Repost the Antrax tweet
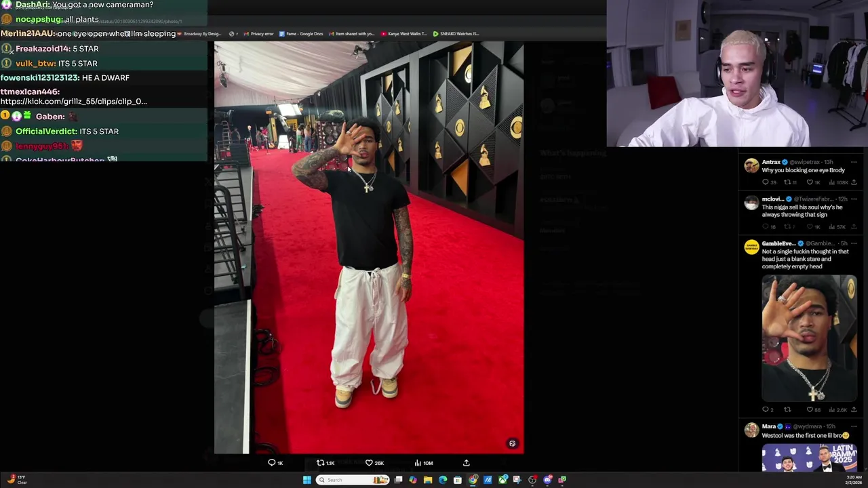The width and height of the screenshot is (868, 488). tap(787, 182)
